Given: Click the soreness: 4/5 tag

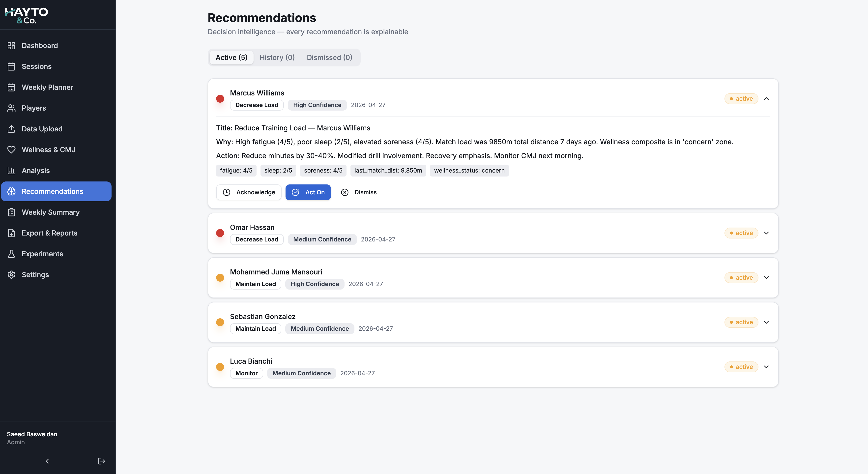Looking at the screenshot, I should tap(323, 171).
